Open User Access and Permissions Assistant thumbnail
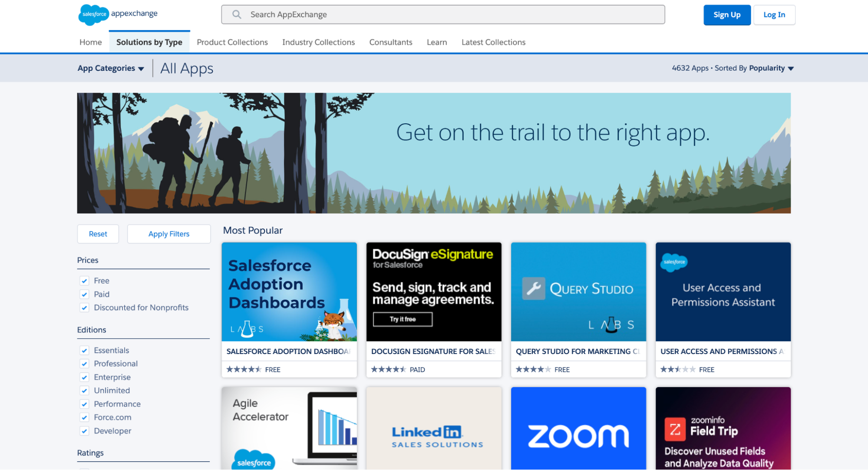This screenshot has width=868, height=470. point(723,292)
